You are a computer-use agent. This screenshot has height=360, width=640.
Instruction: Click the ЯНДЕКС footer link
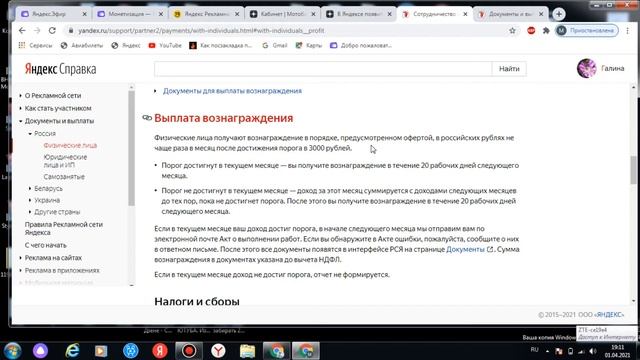(x=609, y=315)
